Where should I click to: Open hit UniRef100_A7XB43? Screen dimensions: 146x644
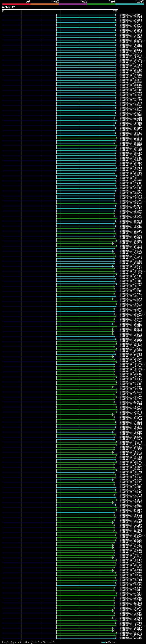click(x=131, y=35)
